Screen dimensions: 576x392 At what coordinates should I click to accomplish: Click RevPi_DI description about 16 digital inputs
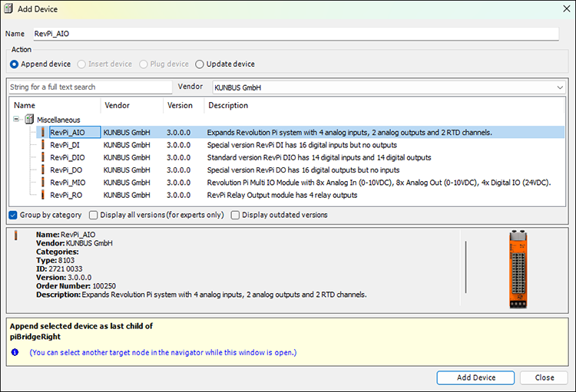(302, 145)
